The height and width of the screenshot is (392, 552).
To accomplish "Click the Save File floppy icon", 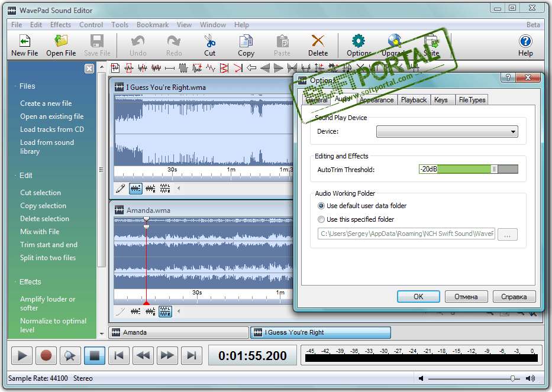I will [x=97, y=41].
